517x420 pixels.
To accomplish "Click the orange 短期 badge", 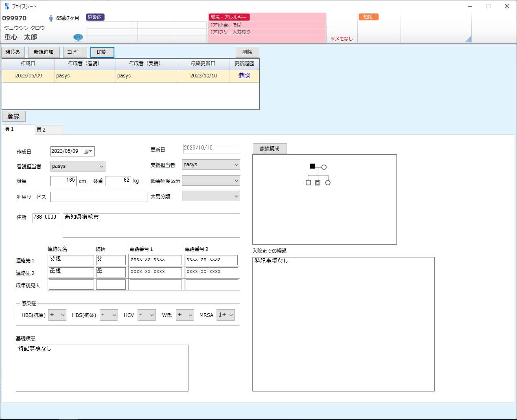I will (368, 17).
